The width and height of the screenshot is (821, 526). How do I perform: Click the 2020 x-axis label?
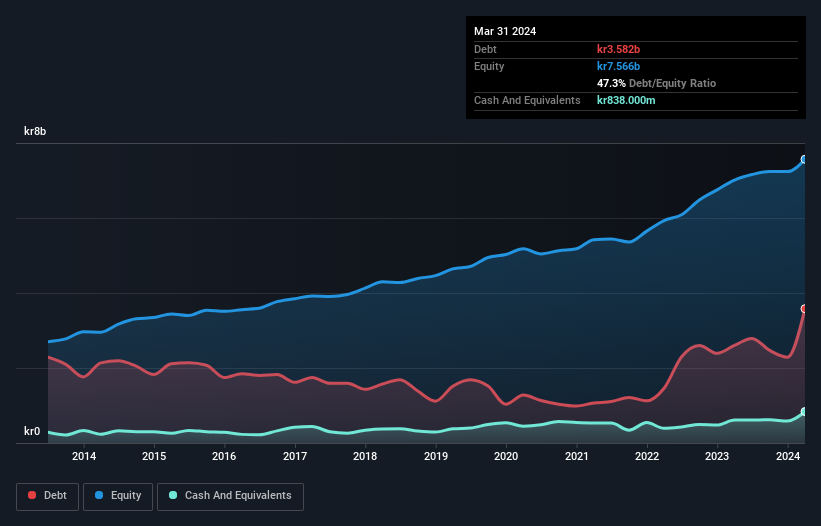click(506, 456)
